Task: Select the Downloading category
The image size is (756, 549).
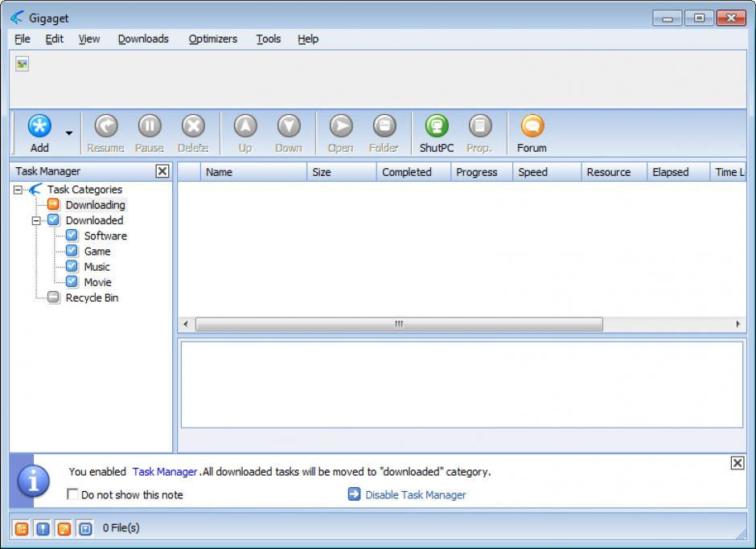Action: [96, 205]
